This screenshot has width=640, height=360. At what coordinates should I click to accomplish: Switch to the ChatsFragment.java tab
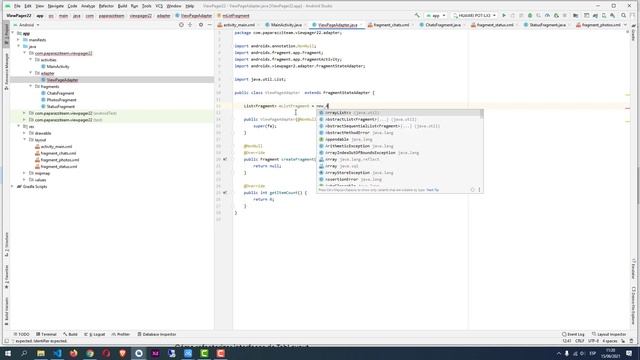pyautogui.click(x=442, y=25)
